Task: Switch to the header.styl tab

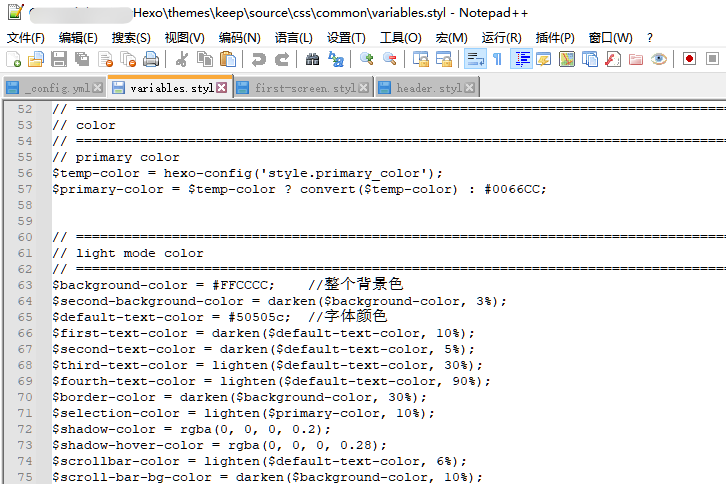Action: pos(427,88)
